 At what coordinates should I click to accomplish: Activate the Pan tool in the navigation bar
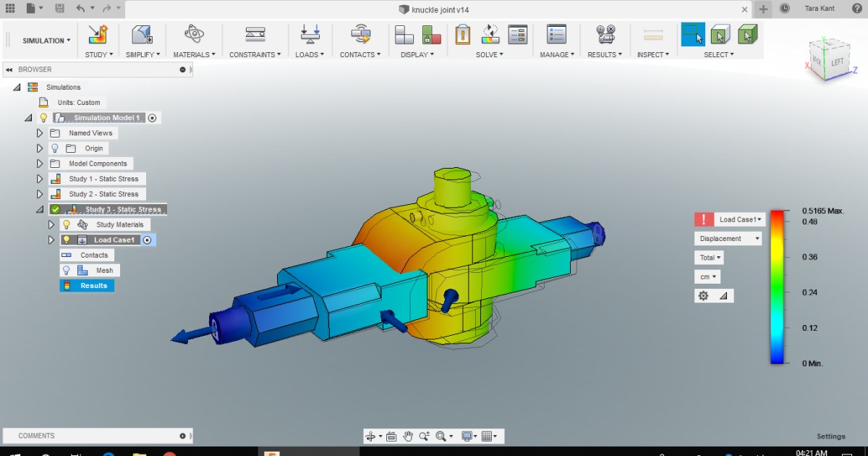(x=407, y=436)
